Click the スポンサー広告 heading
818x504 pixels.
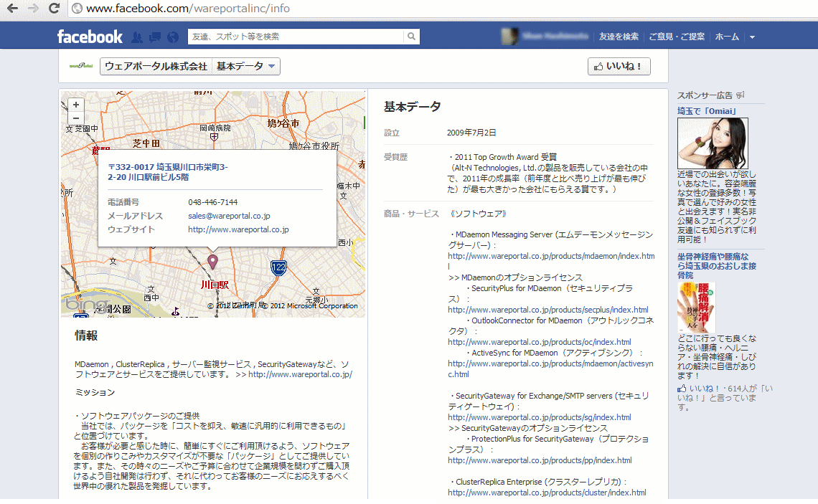click(705, 95)
